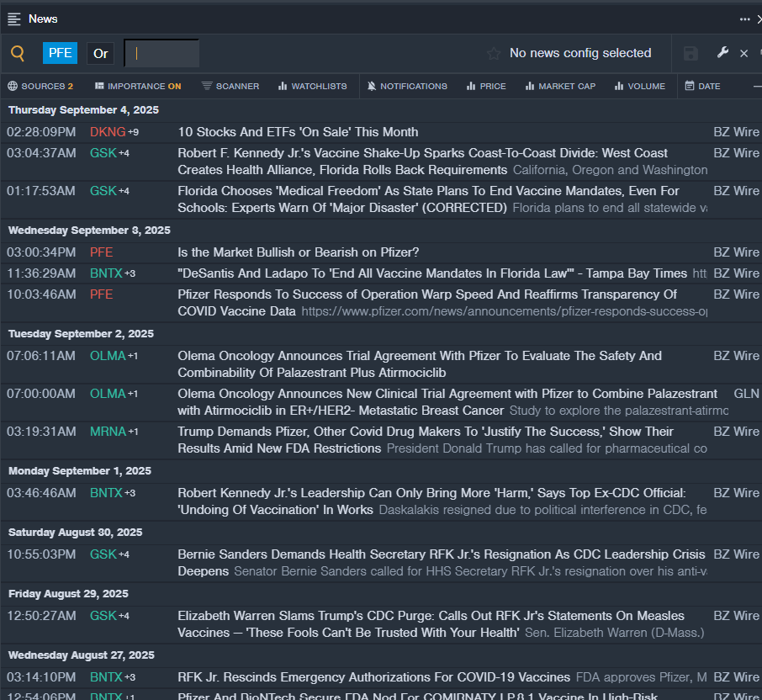Image resolution: width=762 pixels, height=700 pixels.
Task: Click GSK ticker in the 01:17:53AM row
Action: tap(103, 191)
